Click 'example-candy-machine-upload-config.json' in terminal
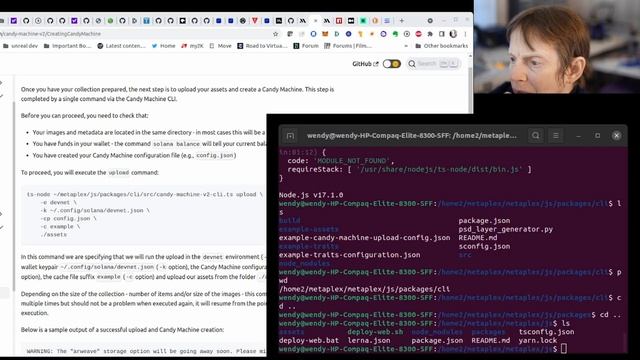Screen dimensions: 640x360 point(364,238)
